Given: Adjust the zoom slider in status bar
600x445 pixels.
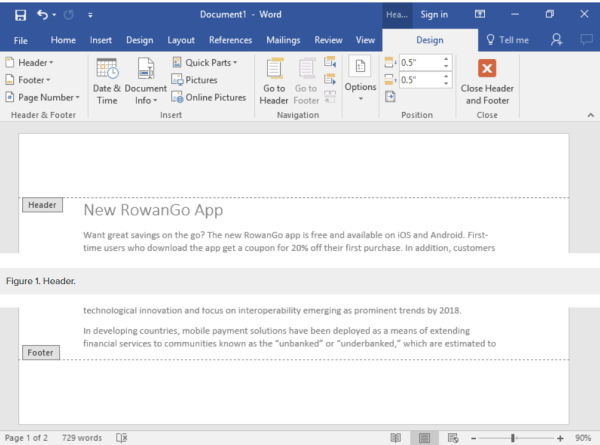Looking at the screenshot, I should pos(513,438).
